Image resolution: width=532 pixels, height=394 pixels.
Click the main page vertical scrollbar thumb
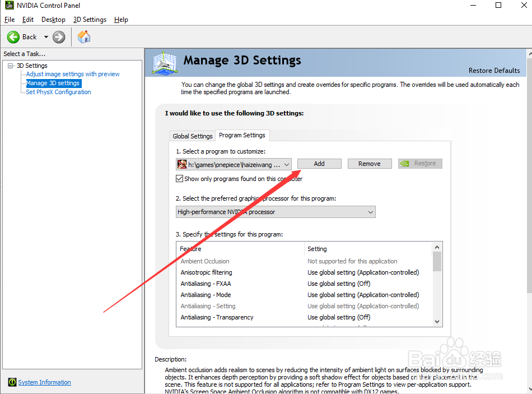tap(529, 175)
